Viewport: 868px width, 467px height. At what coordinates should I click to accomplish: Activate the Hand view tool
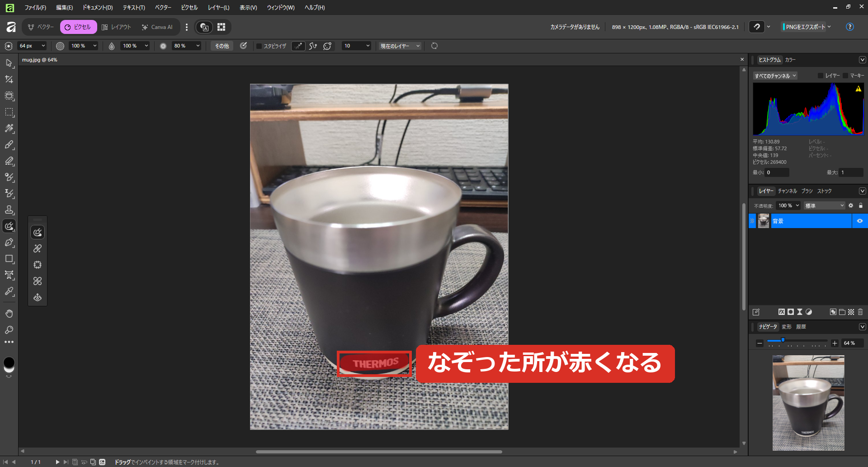(9, 313)
